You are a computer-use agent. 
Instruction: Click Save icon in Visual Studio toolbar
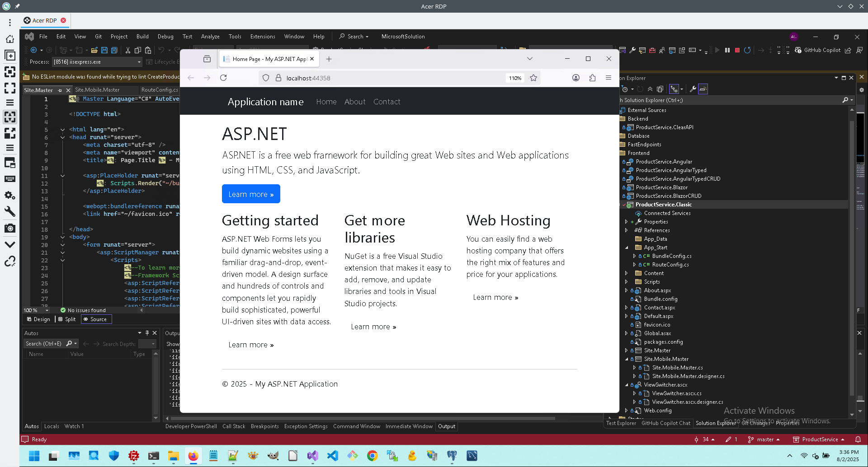point(104,50)
